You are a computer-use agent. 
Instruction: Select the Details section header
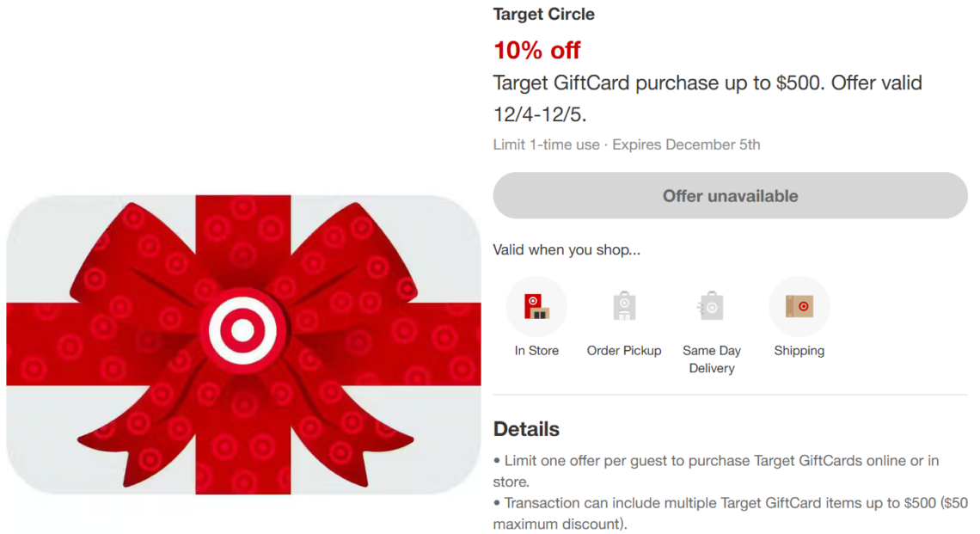coord(525,428)
